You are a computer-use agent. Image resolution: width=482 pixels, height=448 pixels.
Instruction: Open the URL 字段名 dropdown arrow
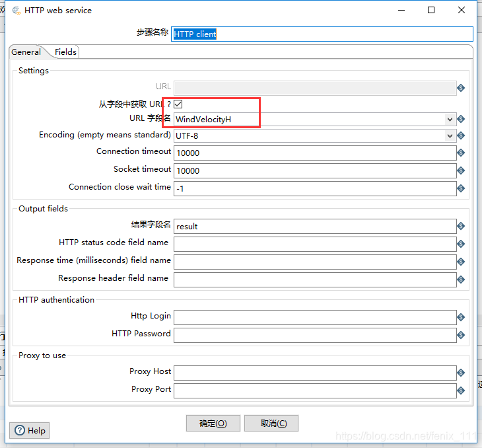click(450, 120)
